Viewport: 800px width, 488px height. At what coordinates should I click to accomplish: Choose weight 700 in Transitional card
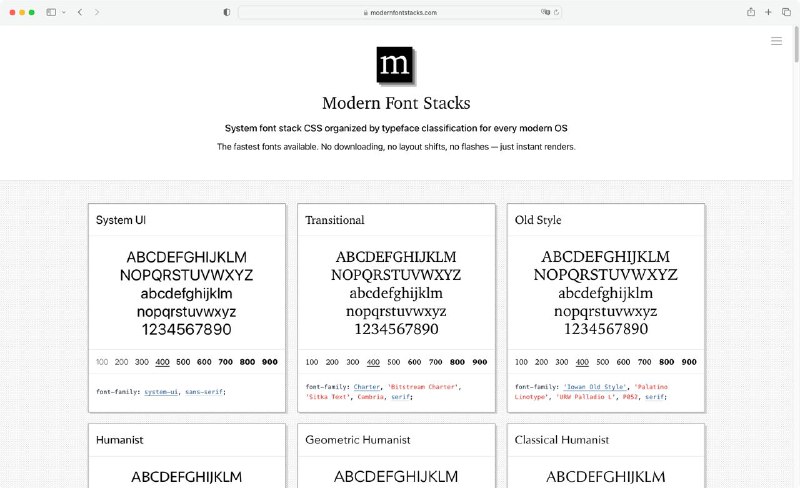point(435,362)
